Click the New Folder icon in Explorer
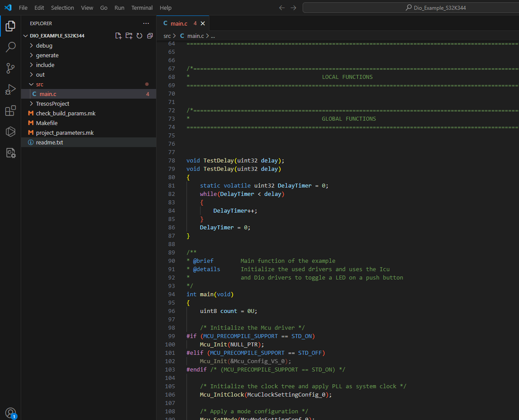The width and height of the screenshot is (519, 420). pos(129,36)
